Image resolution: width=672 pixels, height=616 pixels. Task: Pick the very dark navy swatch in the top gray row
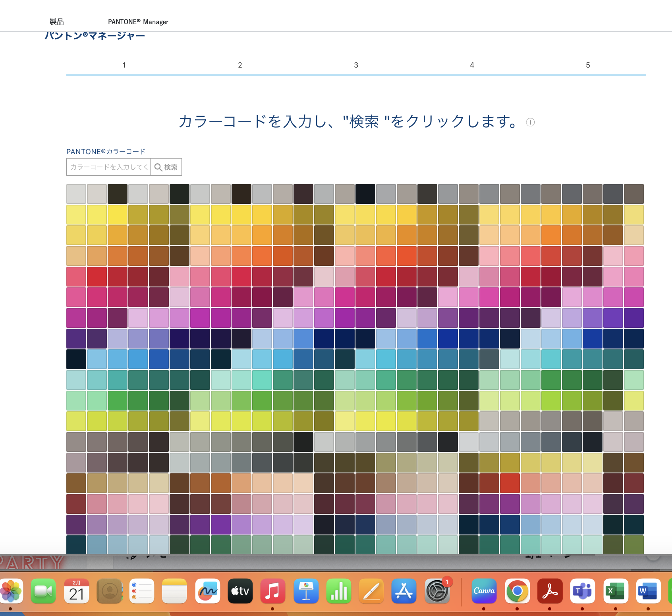pos(365,194)
